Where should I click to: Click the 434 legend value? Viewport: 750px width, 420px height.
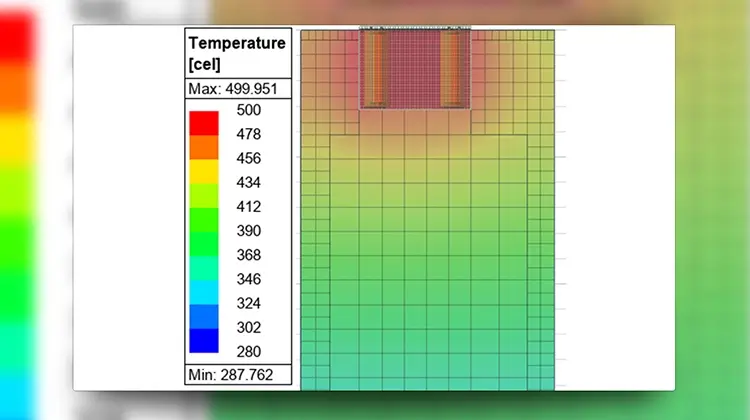point(248,182)
